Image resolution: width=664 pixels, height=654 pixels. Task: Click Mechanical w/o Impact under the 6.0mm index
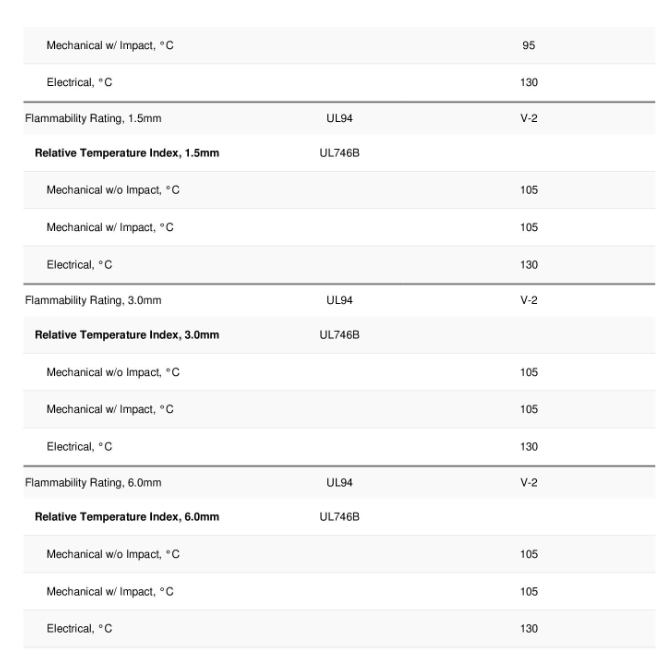coord(113,554)
